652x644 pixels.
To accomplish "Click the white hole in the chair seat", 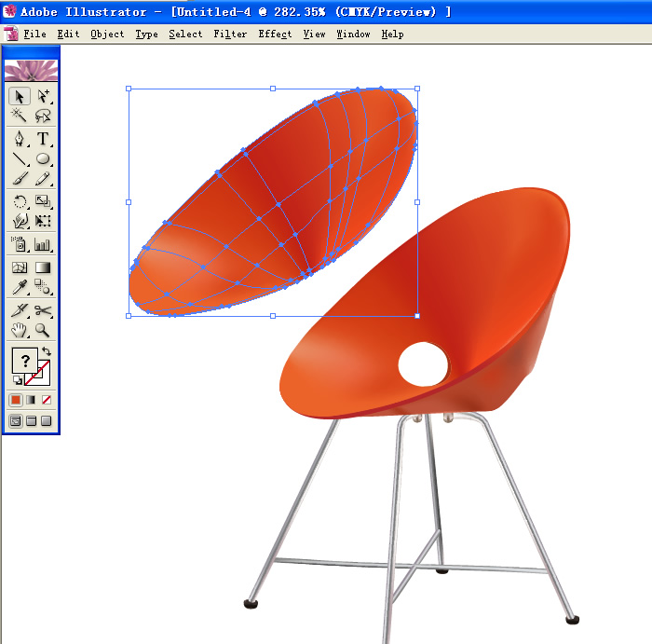I will pyautogui.click(x=423, y=364).
